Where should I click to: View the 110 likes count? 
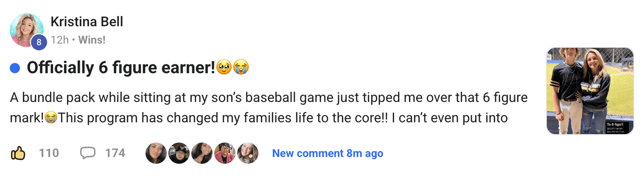49,153
